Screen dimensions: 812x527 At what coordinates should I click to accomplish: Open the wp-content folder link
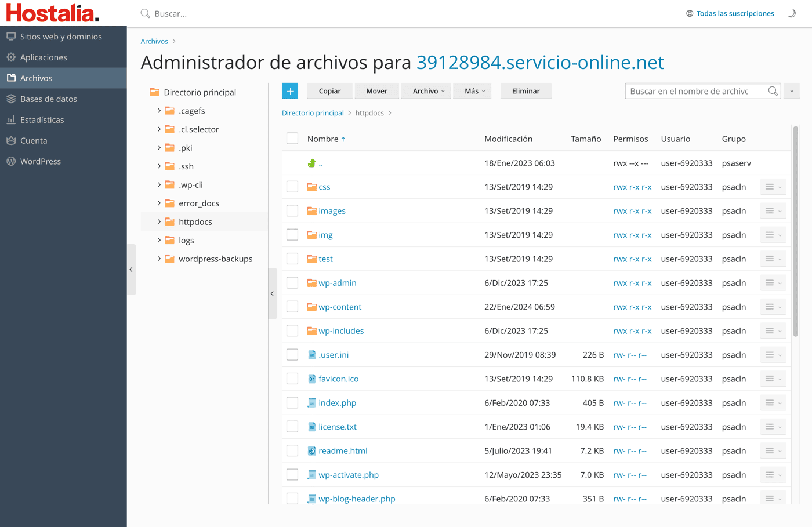[340, 307]
